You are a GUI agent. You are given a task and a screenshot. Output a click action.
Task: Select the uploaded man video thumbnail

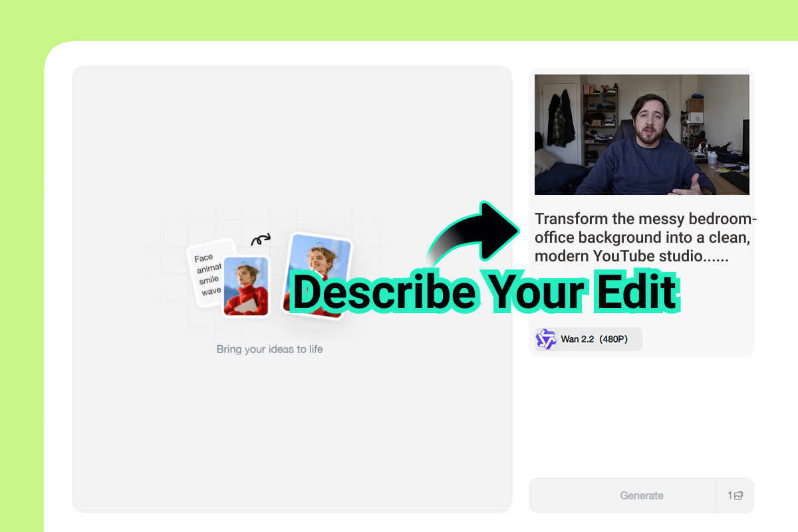[642, 134]
